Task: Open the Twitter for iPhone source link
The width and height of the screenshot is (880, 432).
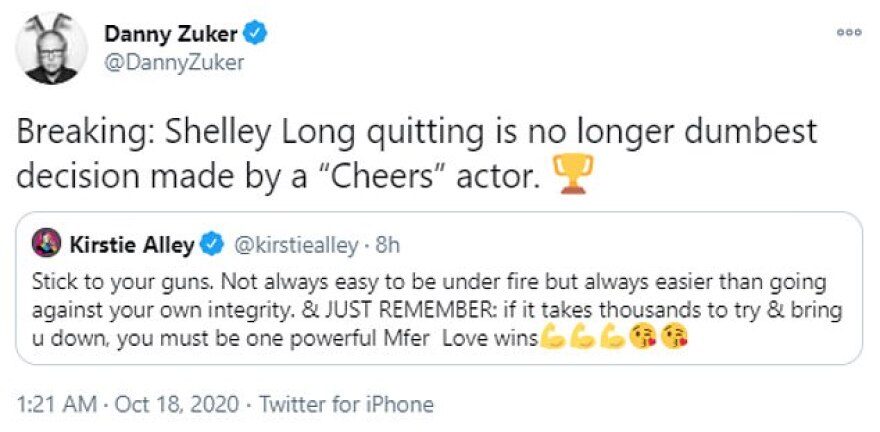Action: [x=346, y=405]
